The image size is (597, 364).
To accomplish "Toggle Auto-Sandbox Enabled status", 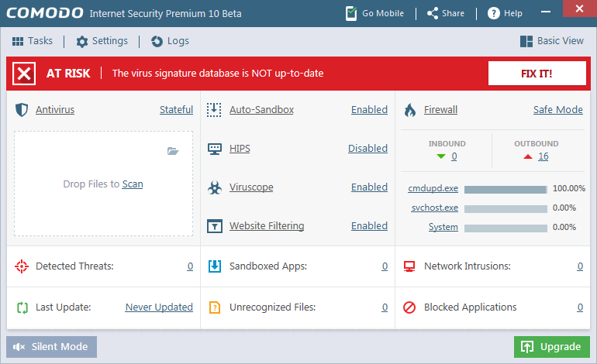I will click(x=369, y=110).
